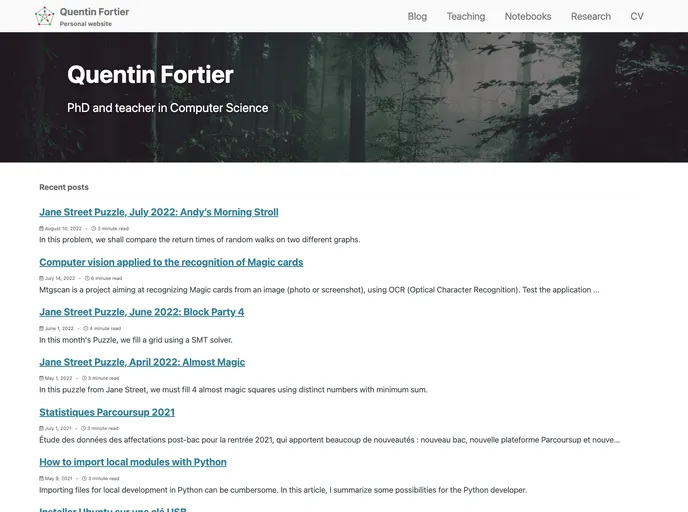View the CV page
Screen dimensions: 688x512
(x=637, y=16)
